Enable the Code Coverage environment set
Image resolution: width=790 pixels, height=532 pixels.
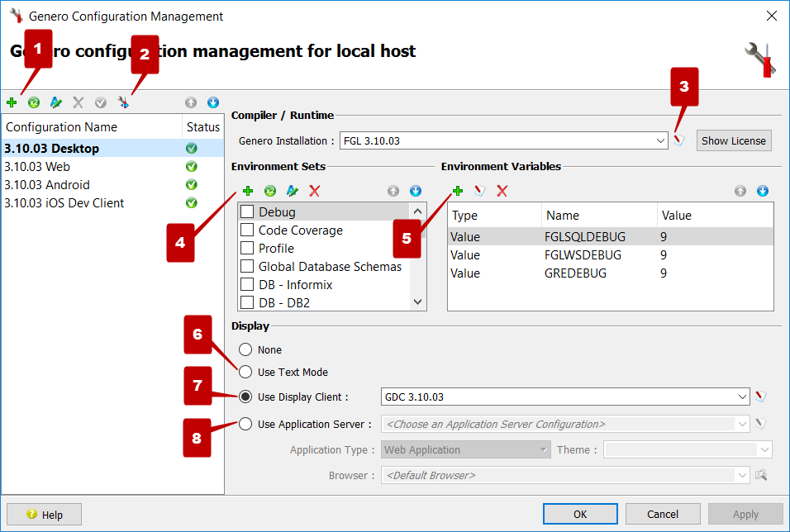[x=247, y=230]
